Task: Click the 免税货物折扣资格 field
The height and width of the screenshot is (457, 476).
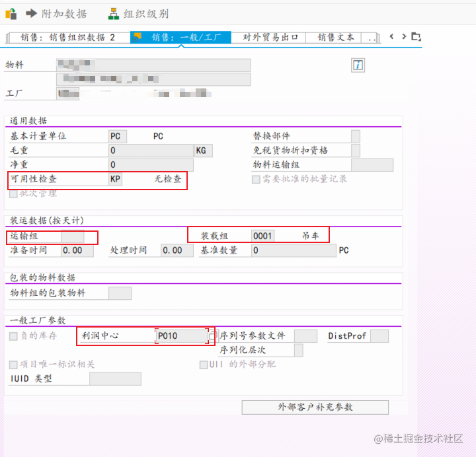Action: point(356,151)
